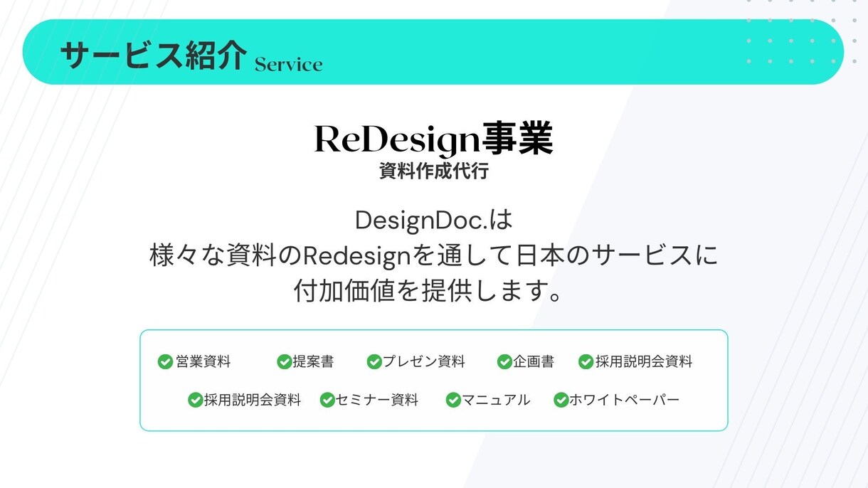Click the 'Service' subtitle in the header
Screen dimensions: 868x488
coord(289,65)
